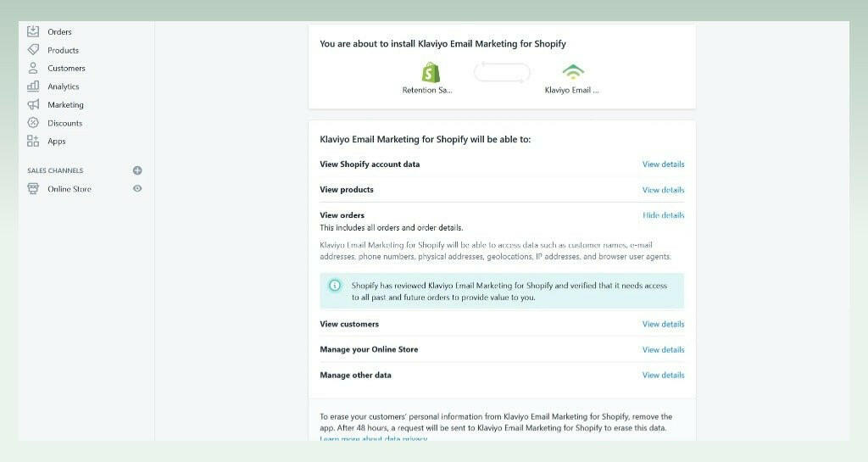Click the Marketing megaphone icon
Screen dimensions: 868x462
(x=33, y=105)
